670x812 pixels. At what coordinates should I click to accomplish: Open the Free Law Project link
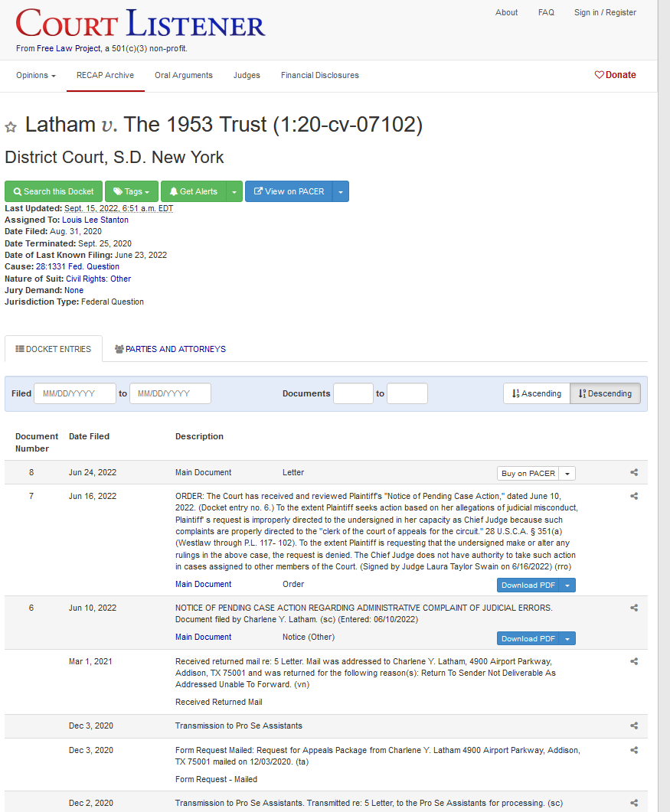click(x=69, y=49)
